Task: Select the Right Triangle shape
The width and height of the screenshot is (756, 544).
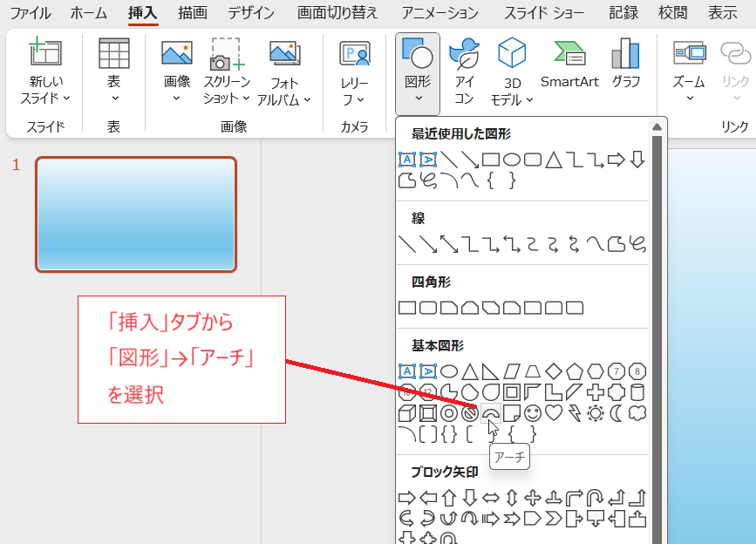Action: pyautogui.click(x=491, y=371)
